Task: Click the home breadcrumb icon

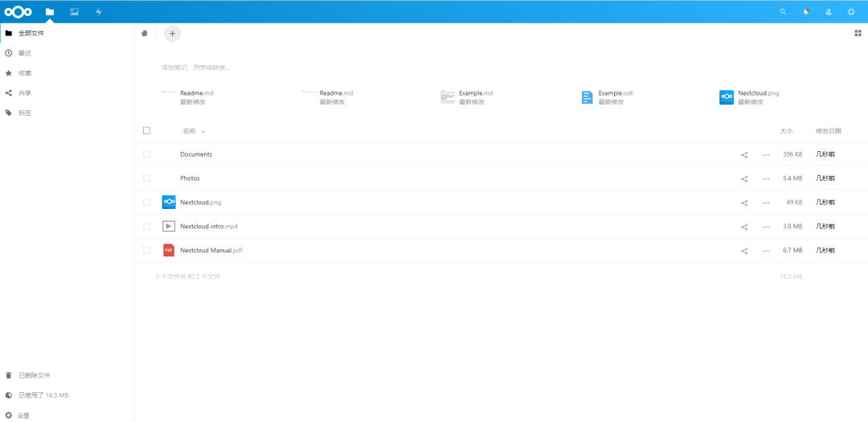Action: (145, 33)
